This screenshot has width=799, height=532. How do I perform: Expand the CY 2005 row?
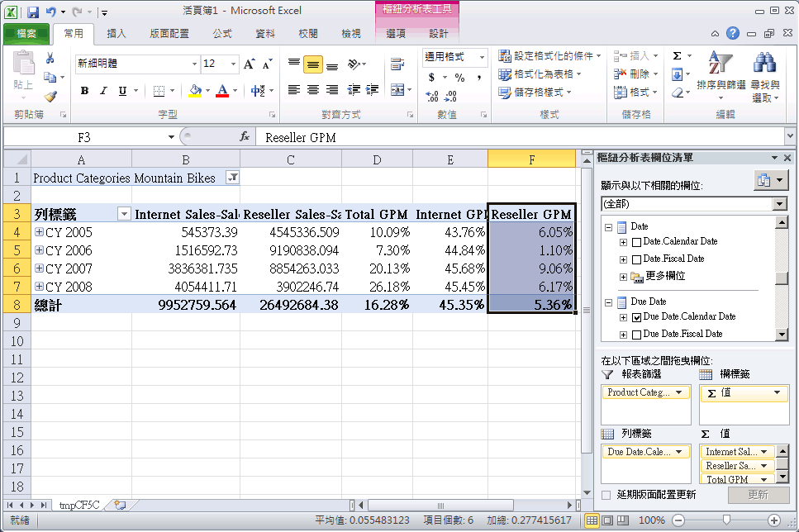pyautogui.click(x=39, y=232)
